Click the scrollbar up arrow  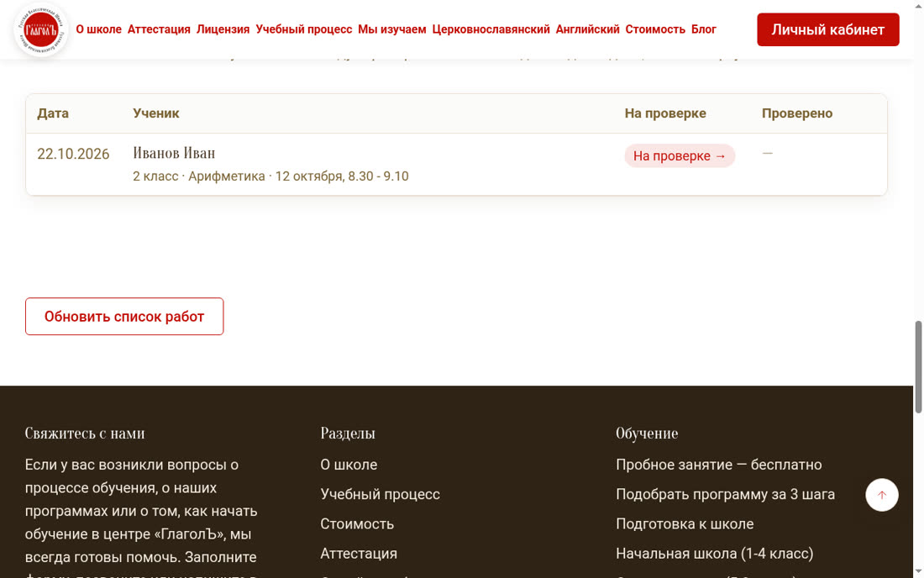[918, 5]
